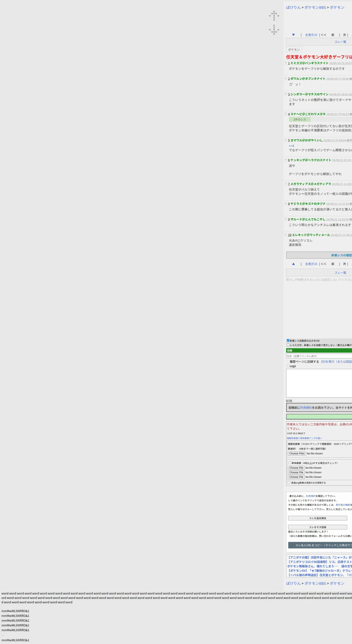Image resolution: width=352 pixels, height=644 pixels.
Task: Open the 【ポケモンSV】★7最強のジャローダ article link
Action: pos(320,570)
